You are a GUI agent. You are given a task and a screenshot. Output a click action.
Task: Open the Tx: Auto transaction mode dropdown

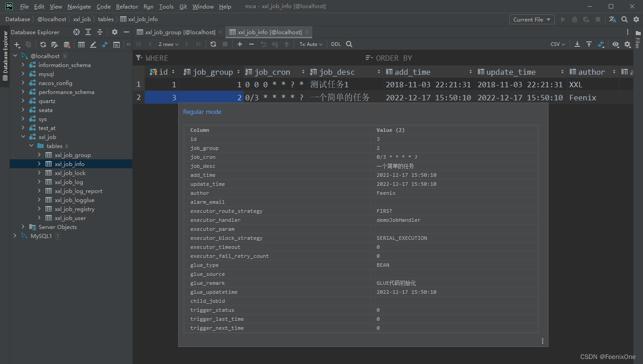311,44
